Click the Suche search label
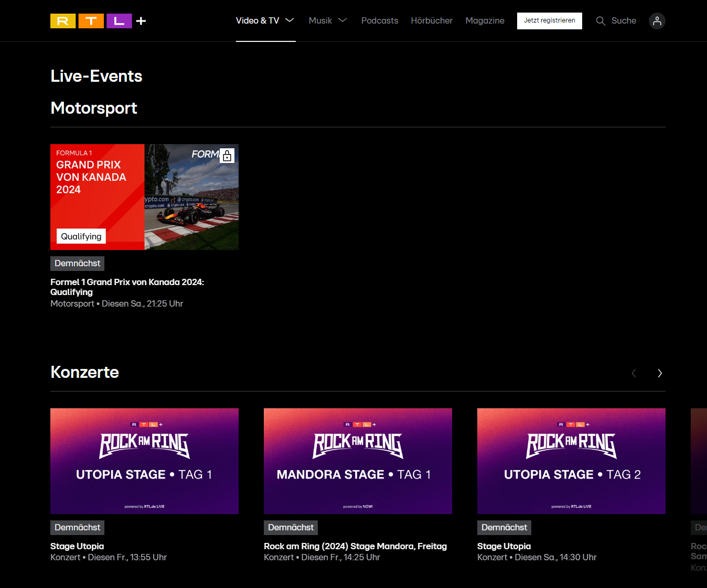Image resolution: width=707 pixels, height=588 pixels. click(x=624, y=21)
